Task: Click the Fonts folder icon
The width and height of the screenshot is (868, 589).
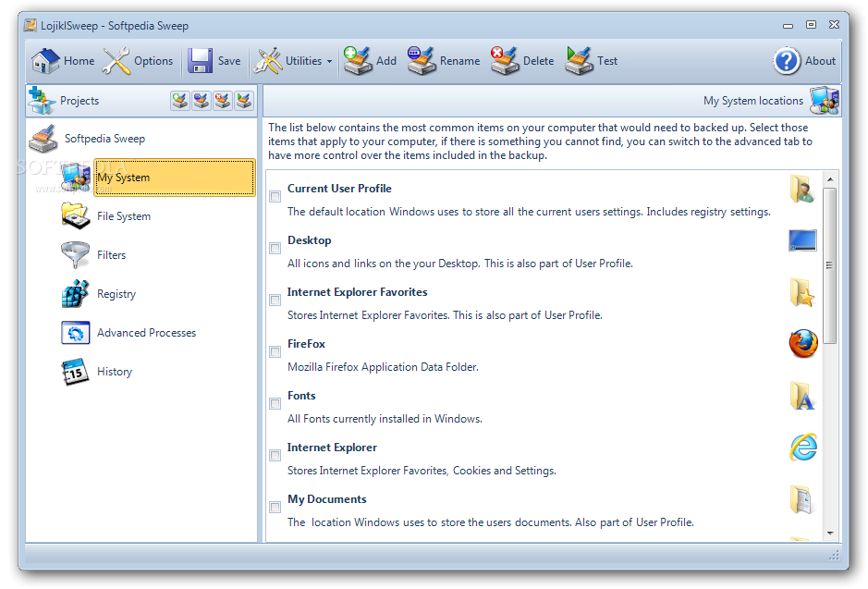Action: pyautogui.click(x=803, y=395)
